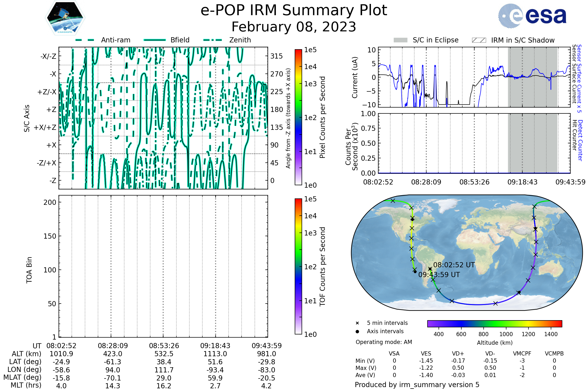Click the CASSIOPE satellite hexagon logo
The image size is (588, 392).
(x=65, y=18)
